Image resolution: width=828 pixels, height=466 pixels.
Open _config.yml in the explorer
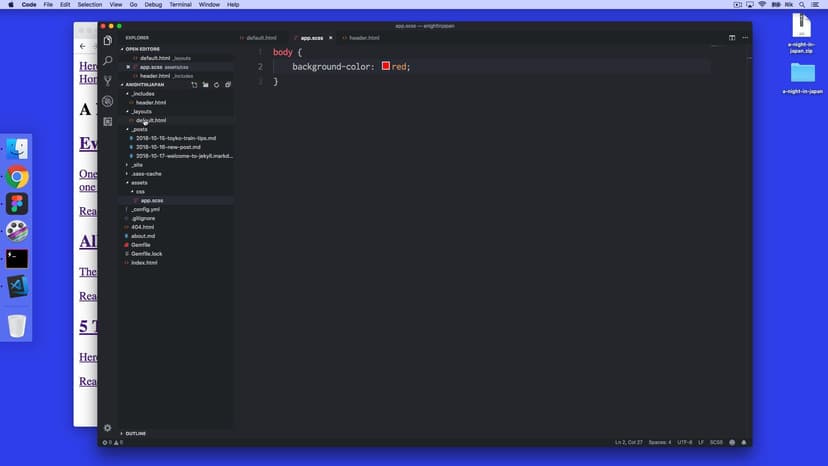tap(146, 209)
